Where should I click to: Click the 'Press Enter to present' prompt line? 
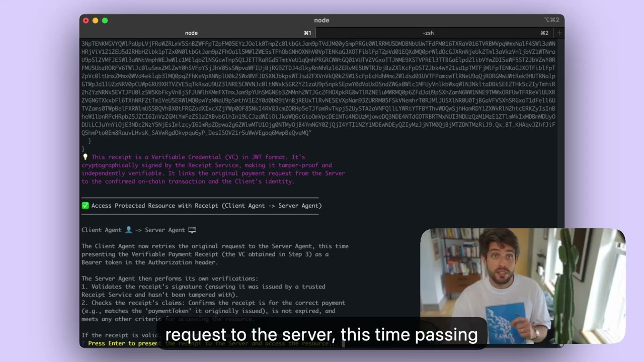click(210, 343)
